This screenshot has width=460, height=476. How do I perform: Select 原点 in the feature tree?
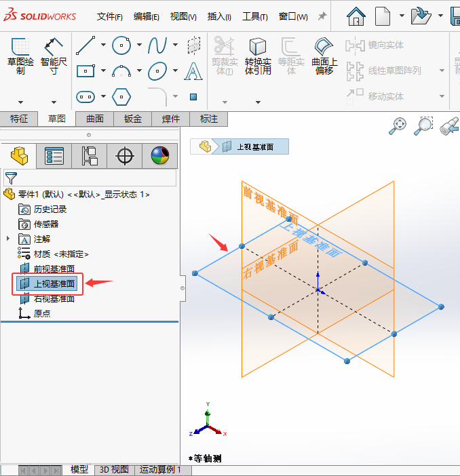point(35,313)
